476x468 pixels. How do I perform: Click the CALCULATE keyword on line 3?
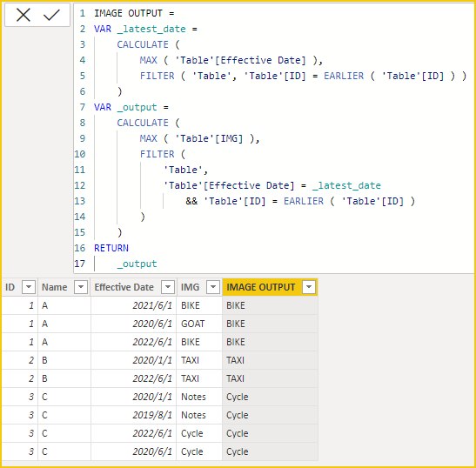tap(143, 44)
